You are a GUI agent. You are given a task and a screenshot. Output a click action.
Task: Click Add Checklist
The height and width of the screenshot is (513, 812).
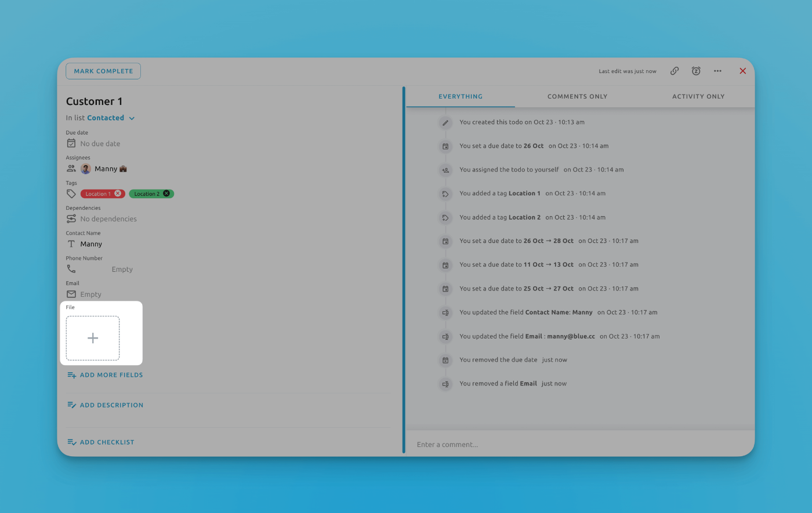(101, 442)
